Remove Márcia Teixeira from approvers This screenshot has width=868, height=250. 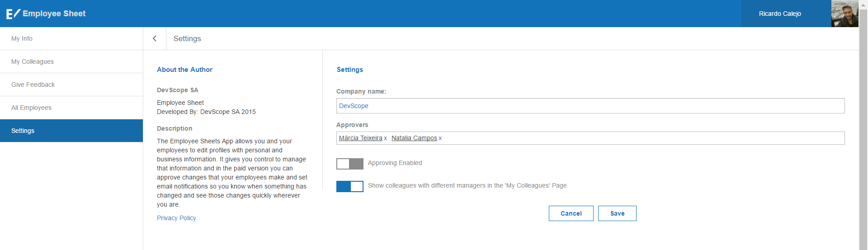[x=386, y=138]
